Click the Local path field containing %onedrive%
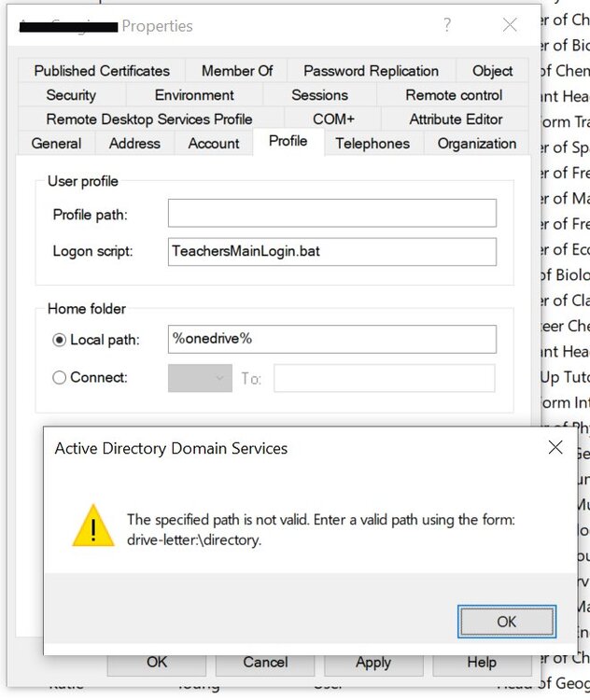The height and width of the screenshot is (700, 590). pos(331,339)
